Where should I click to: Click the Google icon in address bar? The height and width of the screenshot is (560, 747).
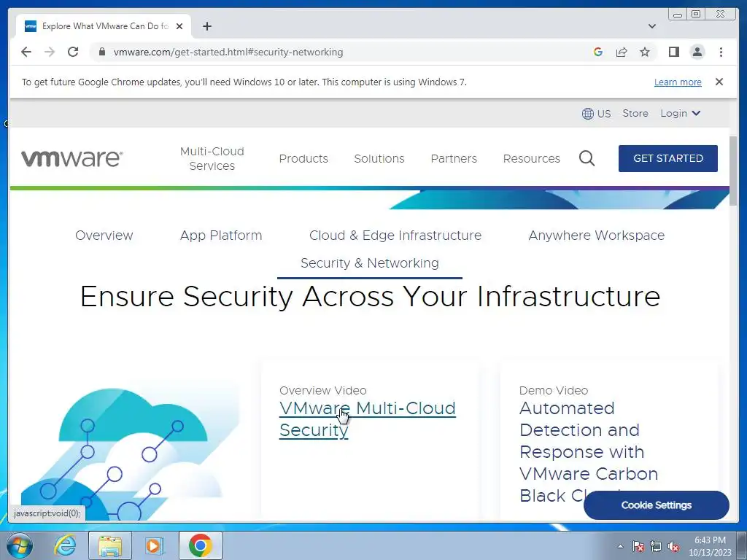click(598, 52)
